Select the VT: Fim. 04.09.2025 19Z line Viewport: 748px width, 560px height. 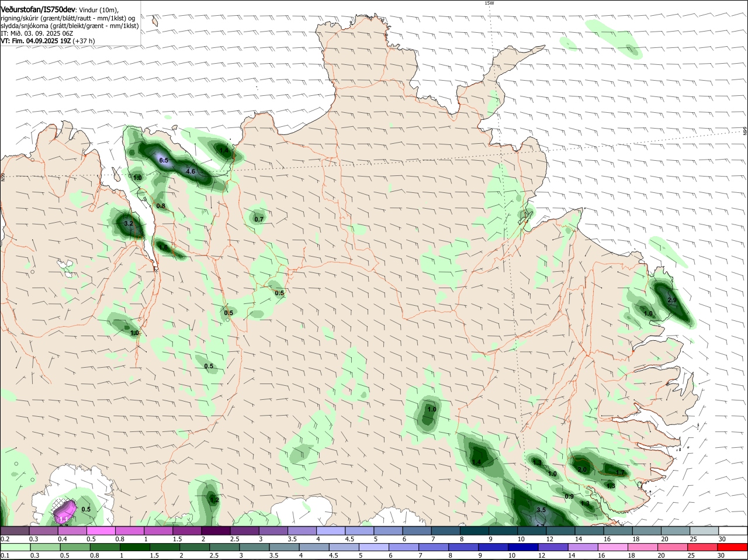pos(48,41)
